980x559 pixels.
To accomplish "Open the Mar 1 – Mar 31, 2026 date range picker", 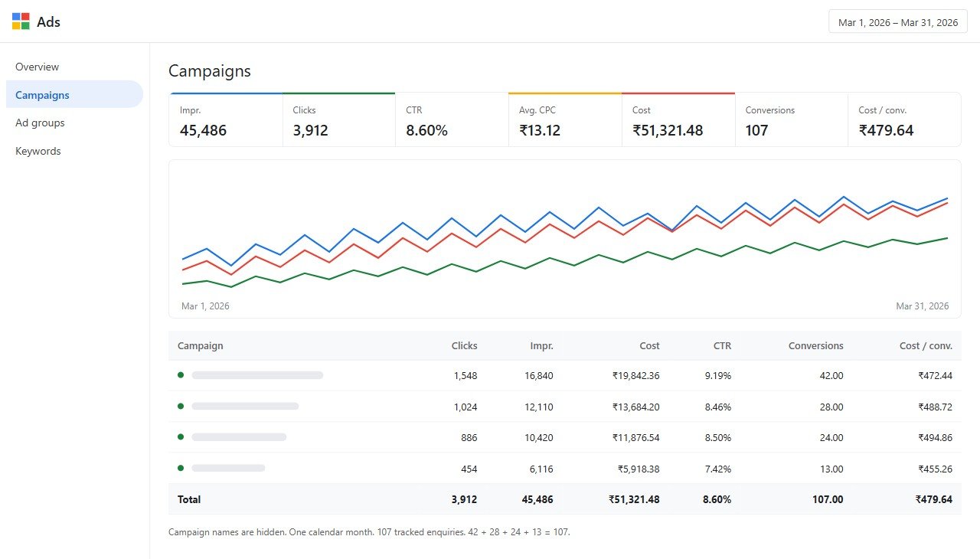I will pos(898,22).
